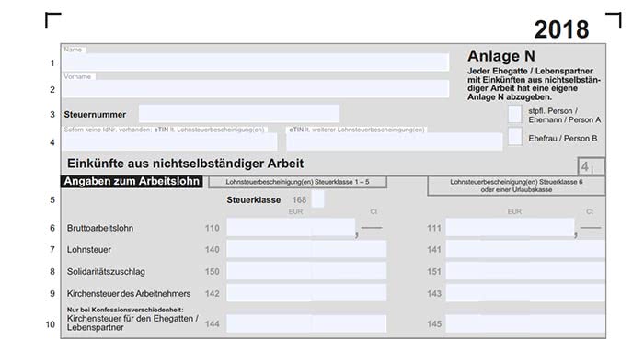Click Solidaritätszuschlag field 151
Screen dimensions: 644x339
coord(525,271)
